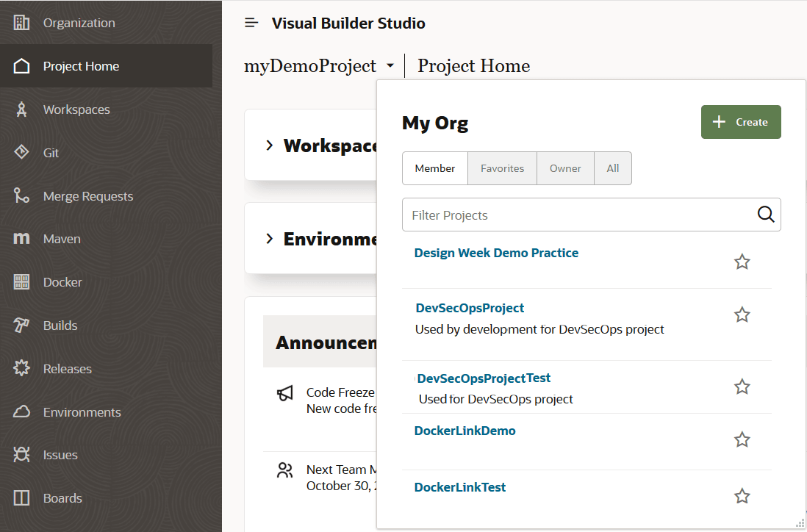Open the DockerLinkDemo project link
807x532 pixels.
[465, 431]
